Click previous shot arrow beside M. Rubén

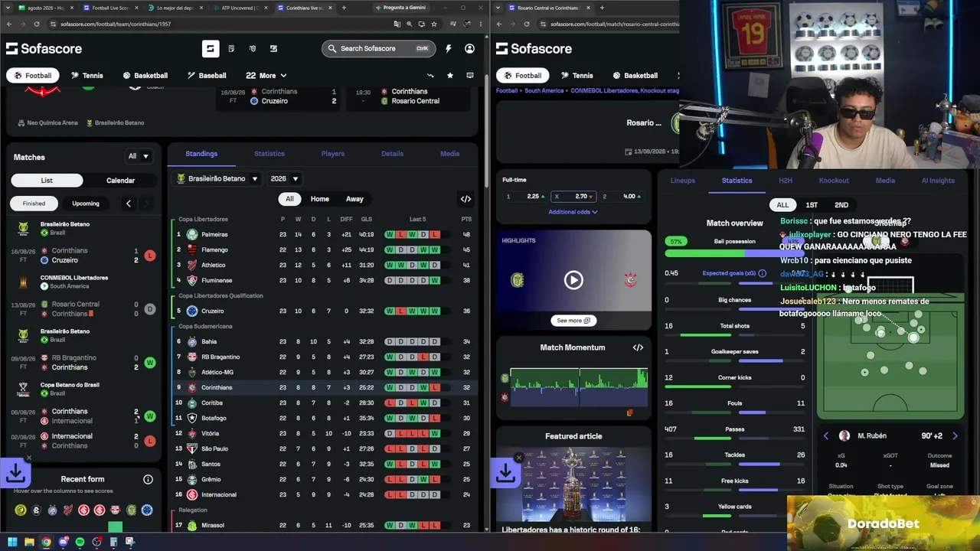tap(825, 435)
